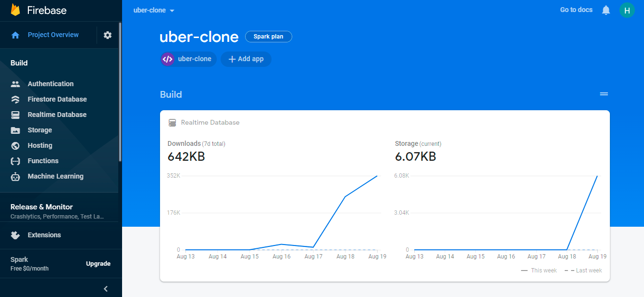The height and width of the screenshot is (297, 644).
Task: Open project settings gear icon
Action: pyautogui.click(x=108, y=35)
